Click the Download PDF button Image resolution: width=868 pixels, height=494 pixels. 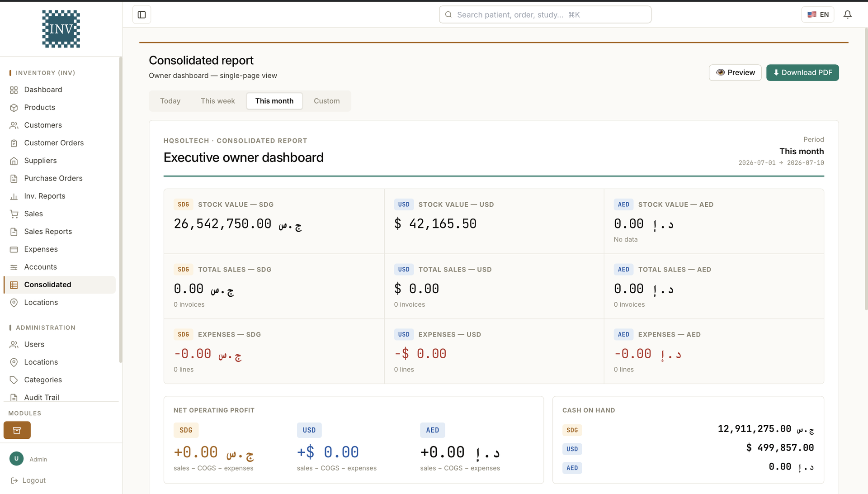802,73
